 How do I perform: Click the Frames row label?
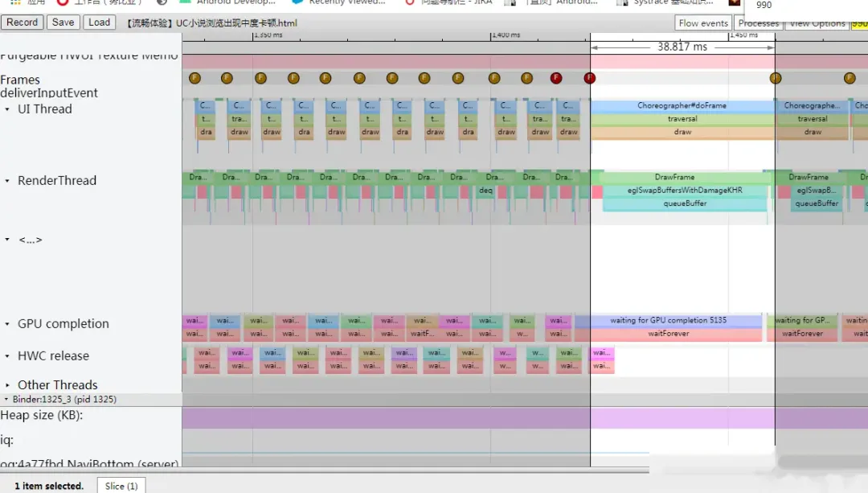pyautogui.click(x=20, y=80)
